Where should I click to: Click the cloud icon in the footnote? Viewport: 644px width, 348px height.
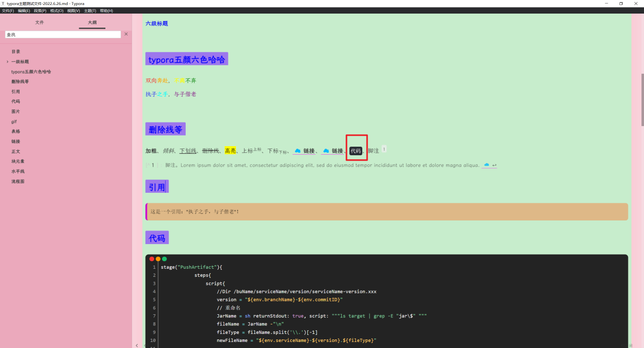[x=486, y=165]
